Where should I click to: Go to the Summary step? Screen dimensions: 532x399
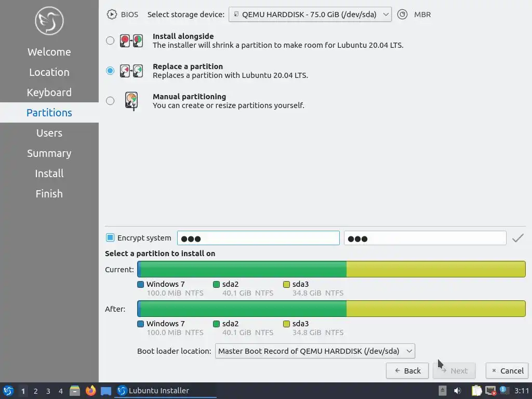49,153
